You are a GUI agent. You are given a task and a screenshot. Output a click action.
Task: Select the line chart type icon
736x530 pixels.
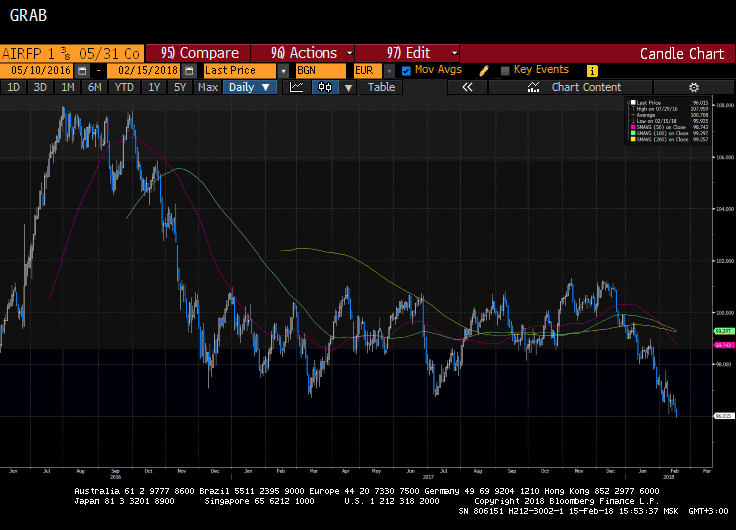(296, 87)
